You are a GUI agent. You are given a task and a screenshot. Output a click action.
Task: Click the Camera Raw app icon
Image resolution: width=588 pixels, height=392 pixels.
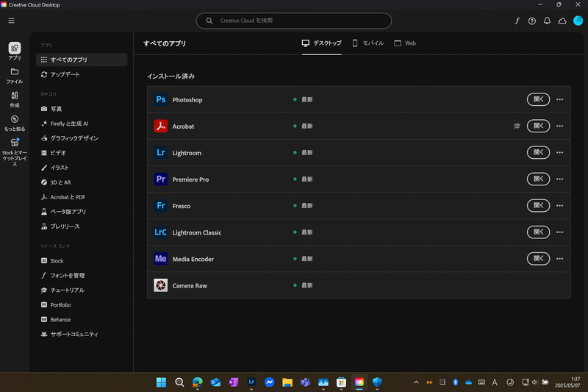click(160, 285)
